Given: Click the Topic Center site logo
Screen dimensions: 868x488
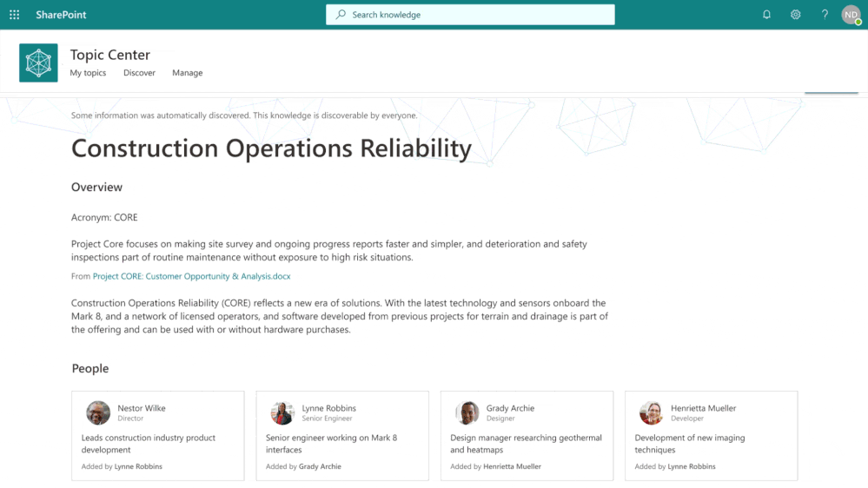Looking at the screenshot, I should point(38,63).
